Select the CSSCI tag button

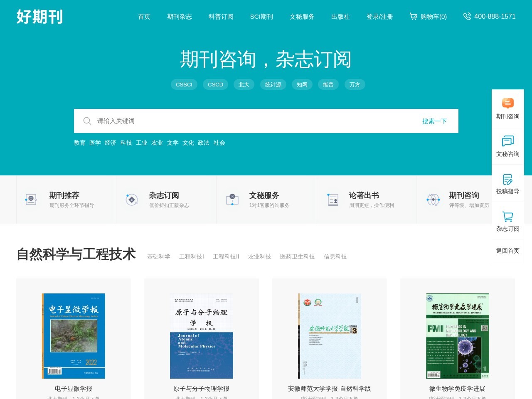click(x=184, y=84)
